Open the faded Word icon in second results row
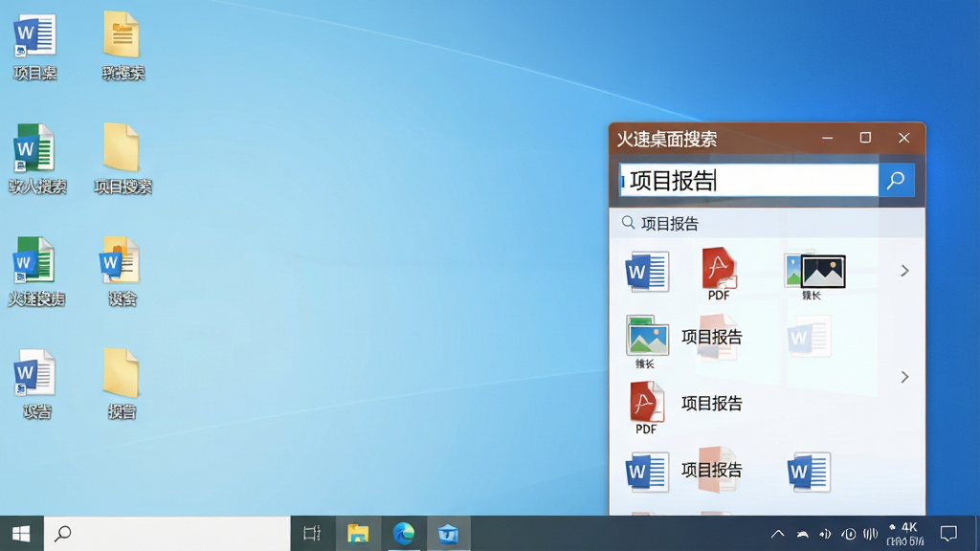Image resolution: width=980 pixels, height=551 pixels. 809,336
